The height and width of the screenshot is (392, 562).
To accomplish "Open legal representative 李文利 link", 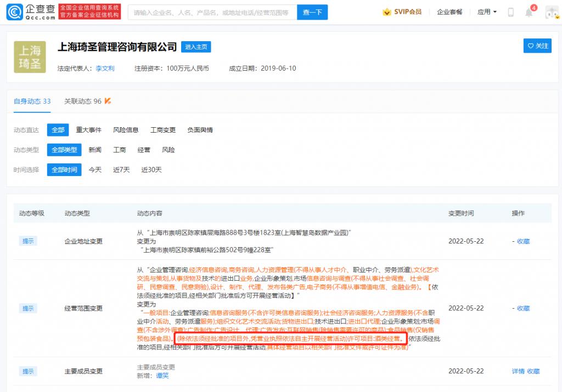I will pyautogui.click(x=105, y=69).
